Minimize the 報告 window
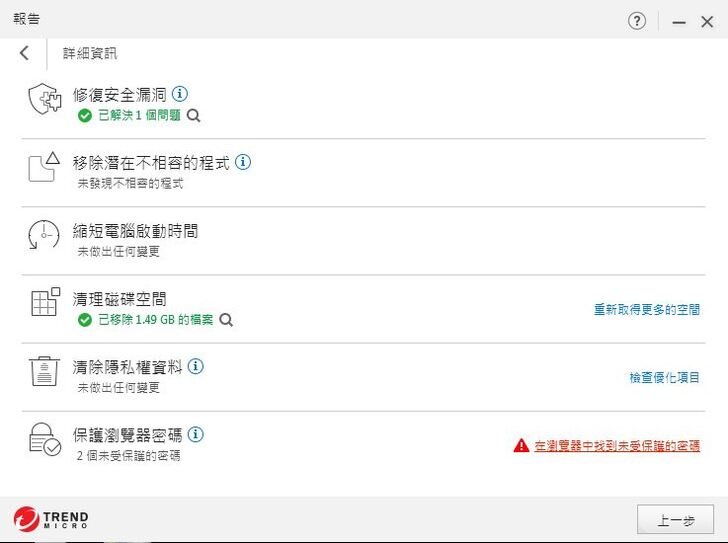728x543 pixels. tap(679, 22)
